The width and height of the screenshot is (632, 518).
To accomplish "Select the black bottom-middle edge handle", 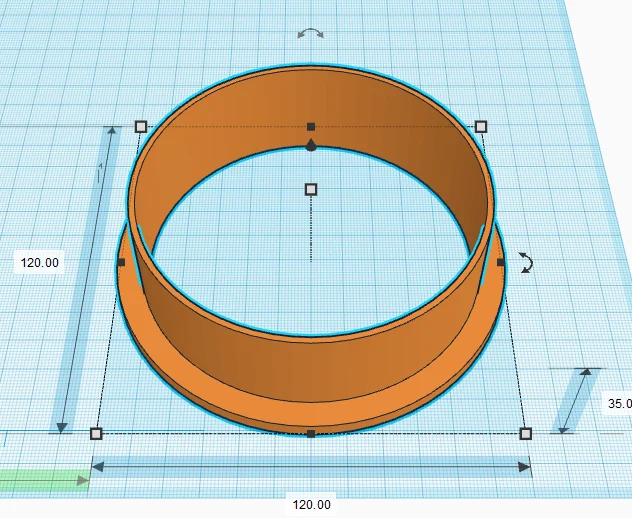I will tap(311, 434).
